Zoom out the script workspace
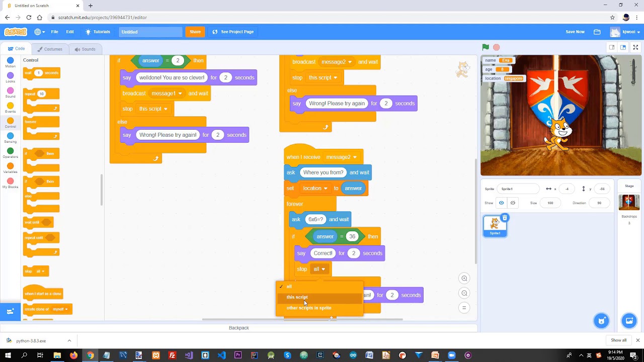644x362 pixels. tap(464, 293)
